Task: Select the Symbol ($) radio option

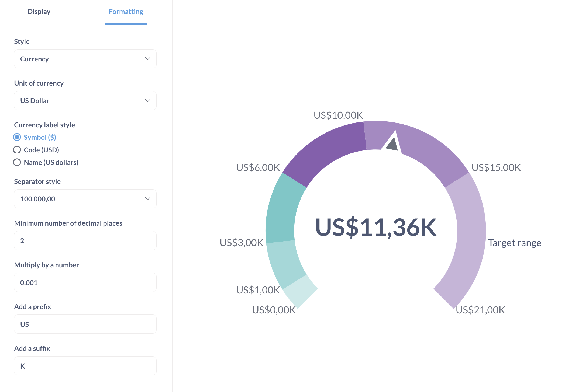Action: (17, 137)
